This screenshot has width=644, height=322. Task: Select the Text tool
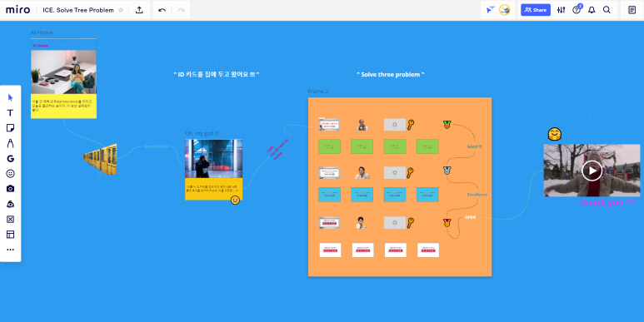pyautogui.click(x=10, y=113)
